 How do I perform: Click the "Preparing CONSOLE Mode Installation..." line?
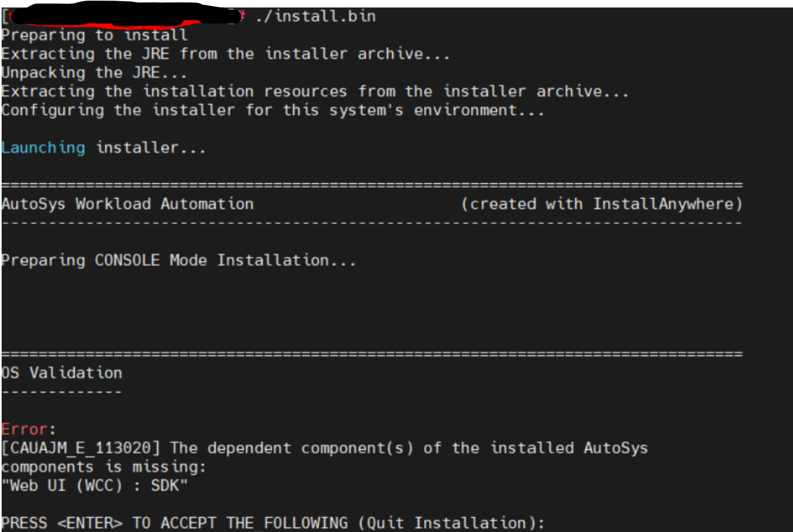pyautogui.click(x=178, y=260)
